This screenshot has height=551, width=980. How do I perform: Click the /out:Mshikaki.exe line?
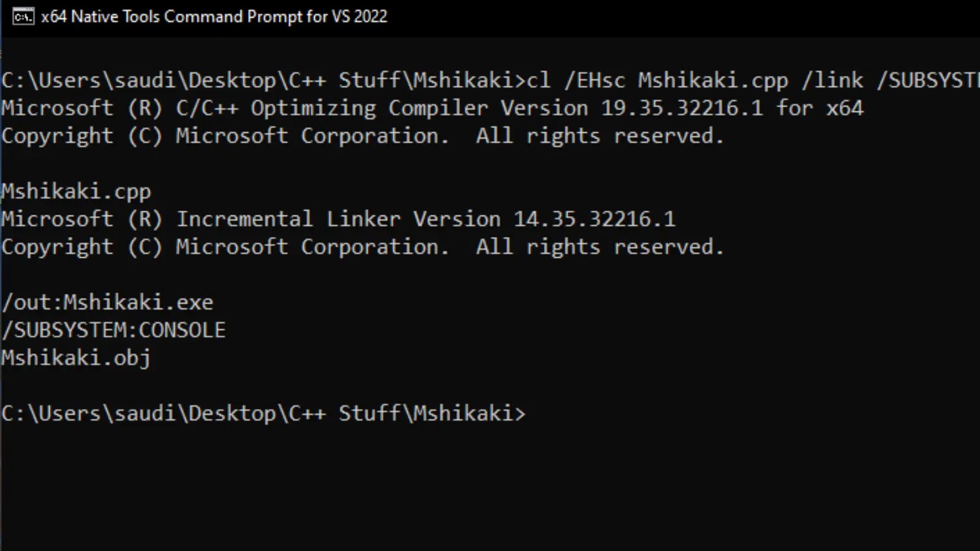[x=107, y=302]
